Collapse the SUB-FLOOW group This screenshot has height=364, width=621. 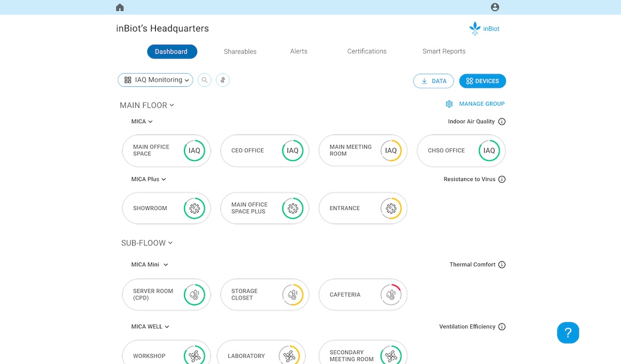click(x=147, y=243)
